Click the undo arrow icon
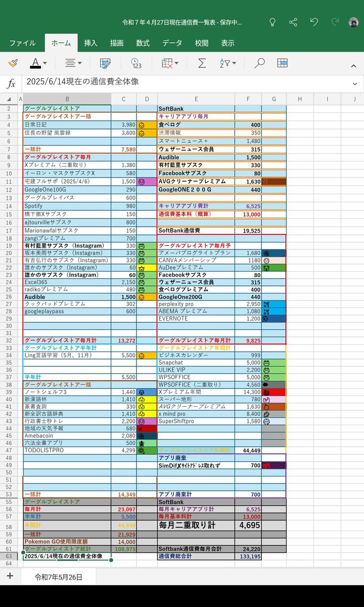The width and height of the screenshot is (364, 607). point(314,22)
